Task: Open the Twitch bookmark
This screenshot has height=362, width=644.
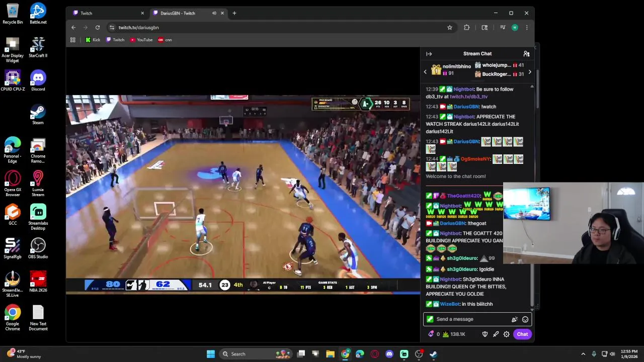Action: coord(115,40)
